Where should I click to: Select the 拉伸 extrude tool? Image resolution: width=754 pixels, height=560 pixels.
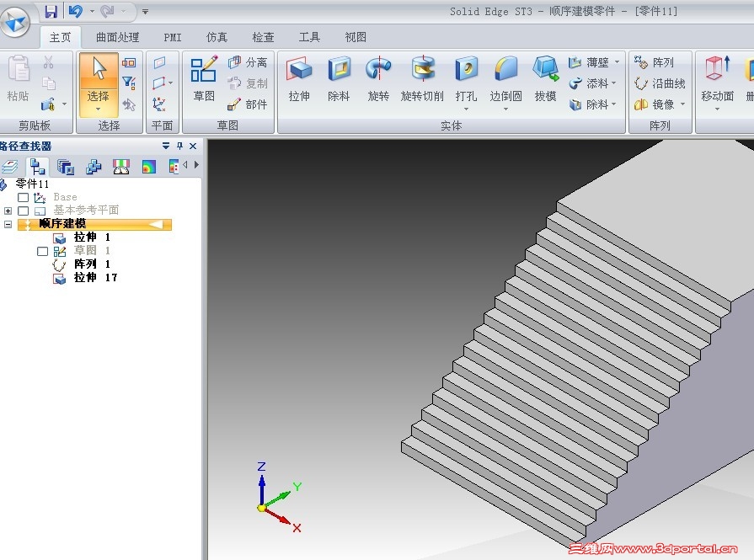[x=299, y=79]
